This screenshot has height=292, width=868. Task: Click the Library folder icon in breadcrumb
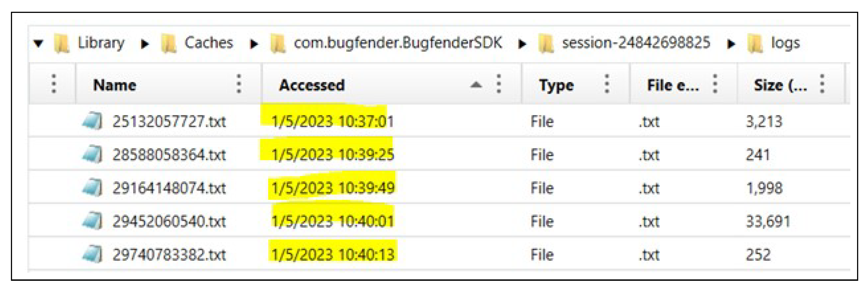(x=62, y=43)
